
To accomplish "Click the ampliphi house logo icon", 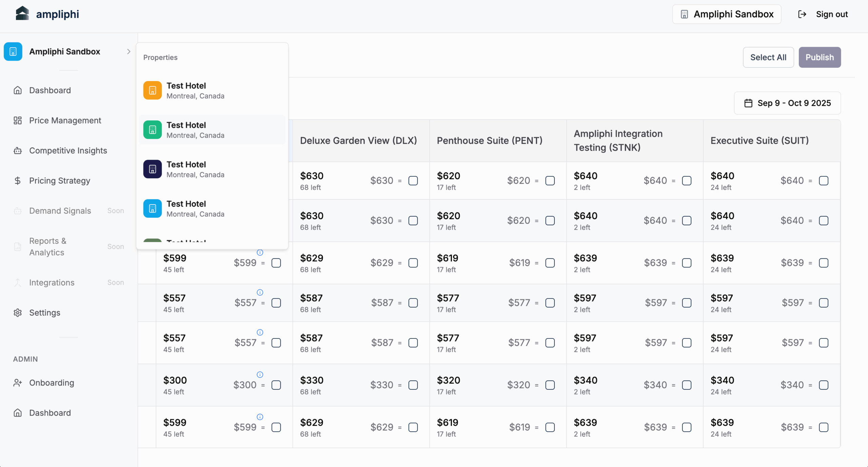I will [x=22, y=13].
